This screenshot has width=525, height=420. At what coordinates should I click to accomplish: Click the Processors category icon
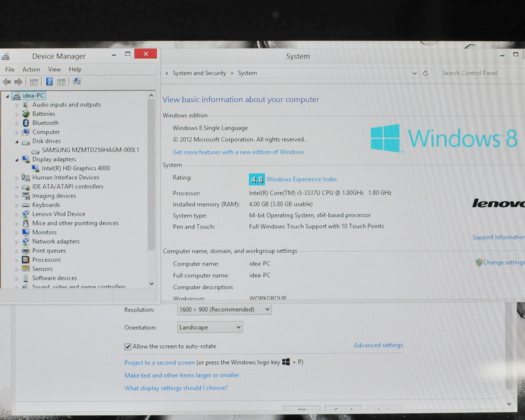25,260
